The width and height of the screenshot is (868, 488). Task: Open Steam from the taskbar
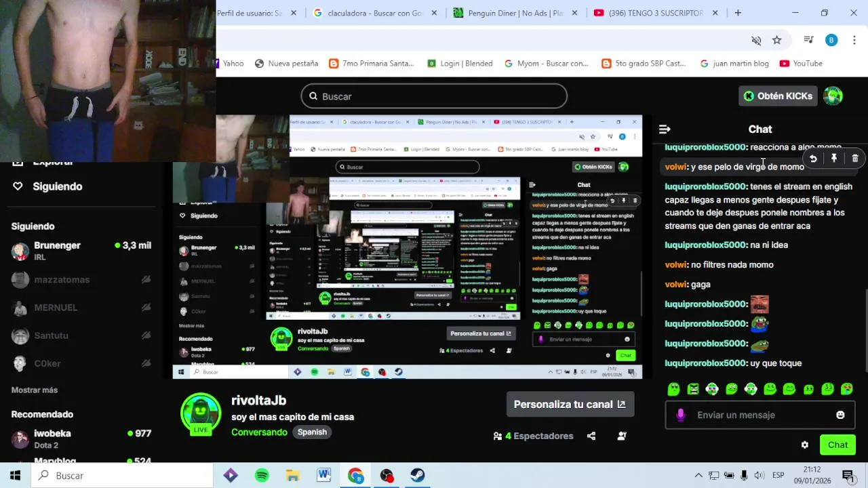(x=418, y=475)
